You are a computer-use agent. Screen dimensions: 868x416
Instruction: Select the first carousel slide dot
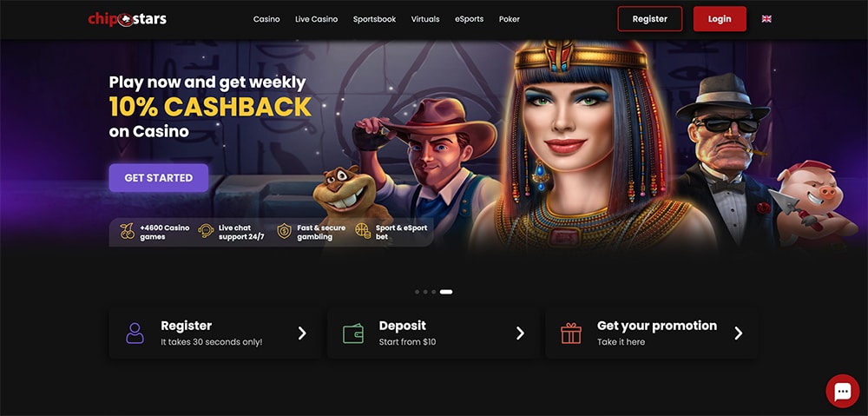click(417, 292)
